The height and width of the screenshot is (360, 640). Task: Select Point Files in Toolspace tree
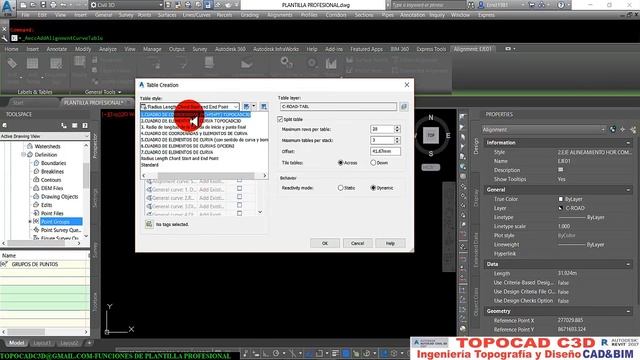tap(52, 213)
